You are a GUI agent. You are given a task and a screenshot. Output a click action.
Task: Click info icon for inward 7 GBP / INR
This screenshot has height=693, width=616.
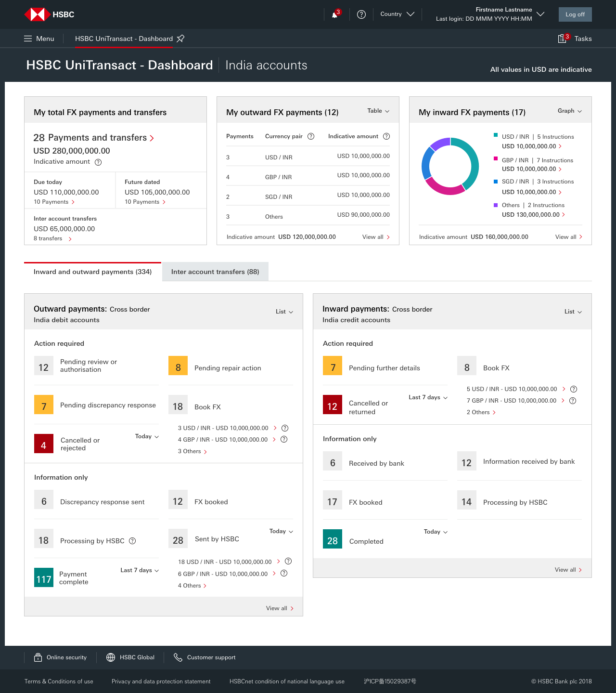pos(573,401)
